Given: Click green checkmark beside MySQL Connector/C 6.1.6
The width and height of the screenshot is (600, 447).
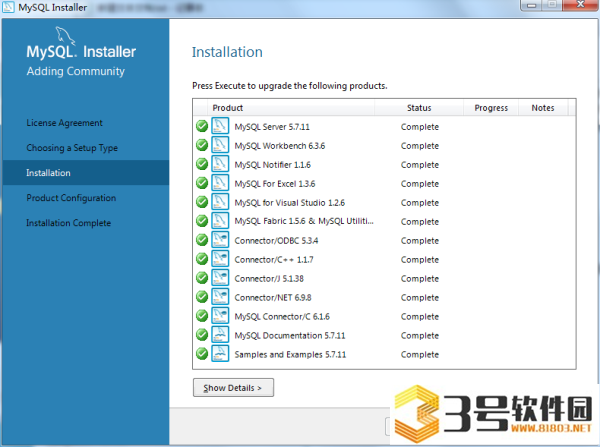Looking at the screenshot, I should click(x=202, y=316).
